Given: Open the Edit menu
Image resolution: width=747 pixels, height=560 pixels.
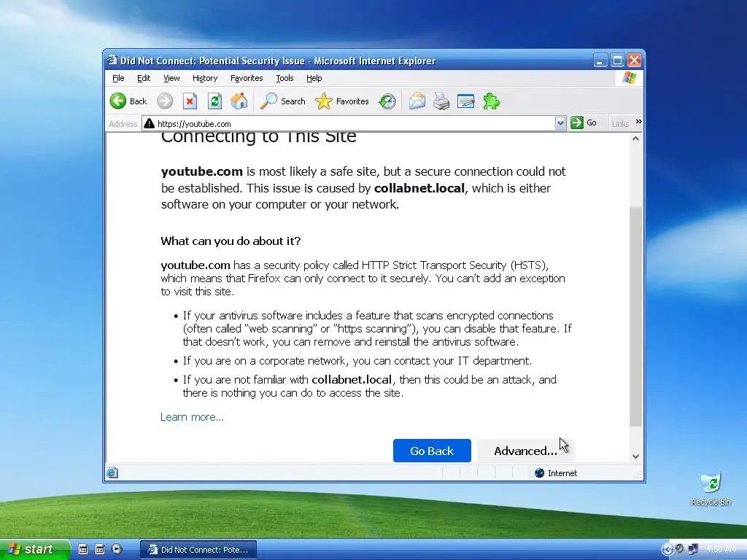Looking at the screenshot, I should point(144,78).
